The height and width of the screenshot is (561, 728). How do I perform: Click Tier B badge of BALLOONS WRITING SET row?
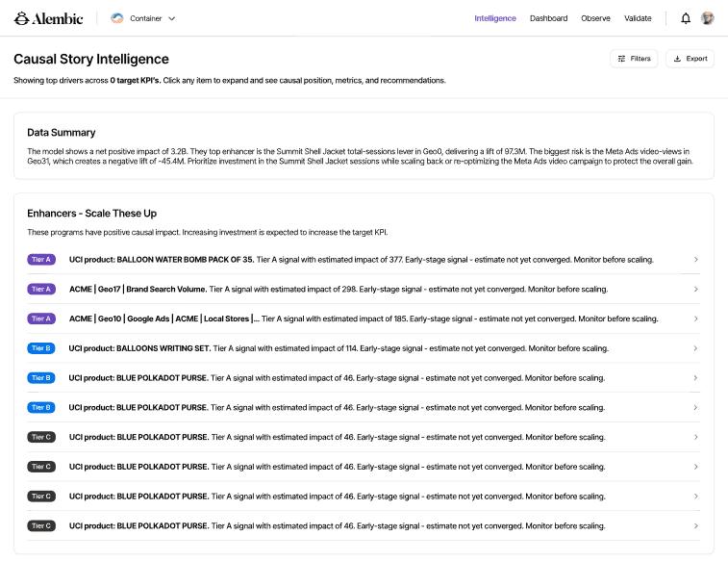41,348
